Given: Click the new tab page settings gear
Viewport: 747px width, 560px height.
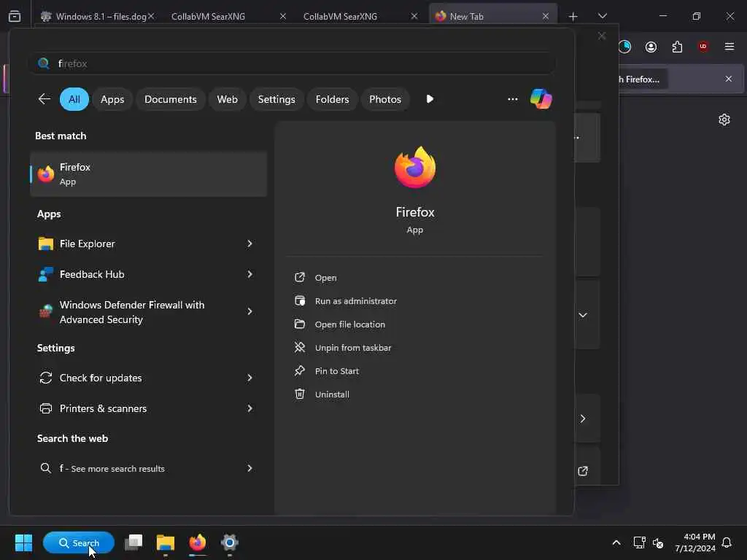Looking at the screenshot, I should (724, 120).
